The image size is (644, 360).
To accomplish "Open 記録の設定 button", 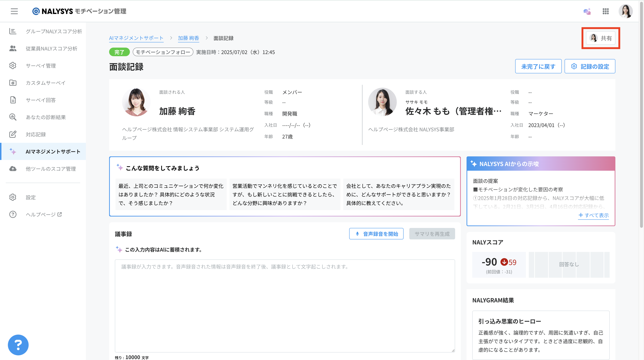I will point(590,66).
